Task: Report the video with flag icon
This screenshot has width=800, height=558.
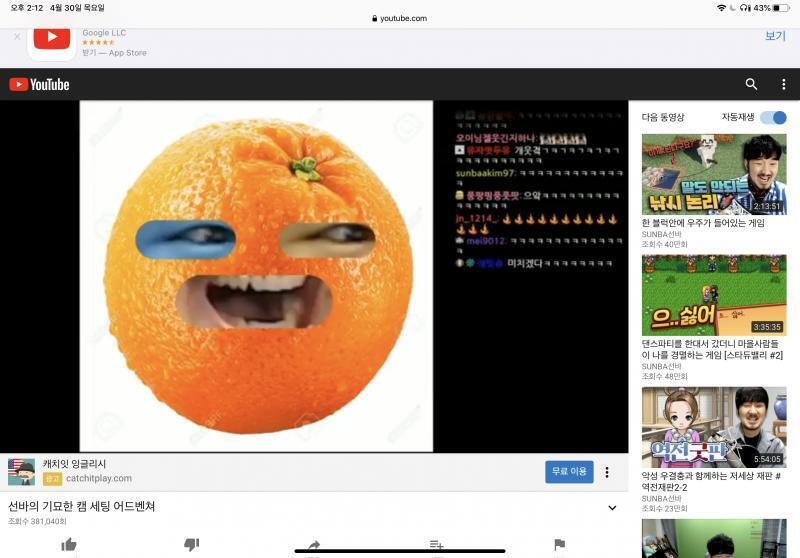Action: pyautogui.click(x=559, y=545)
